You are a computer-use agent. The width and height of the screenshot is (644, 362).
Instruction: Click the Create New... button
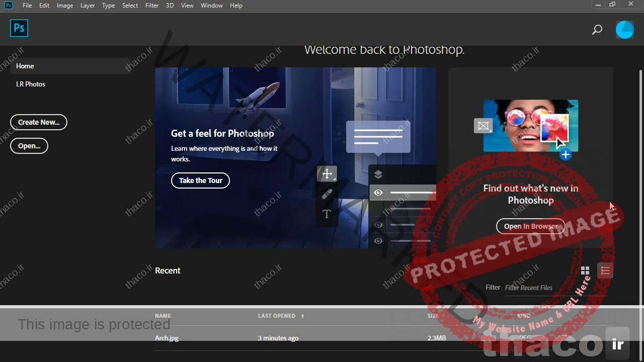[39, 122]
